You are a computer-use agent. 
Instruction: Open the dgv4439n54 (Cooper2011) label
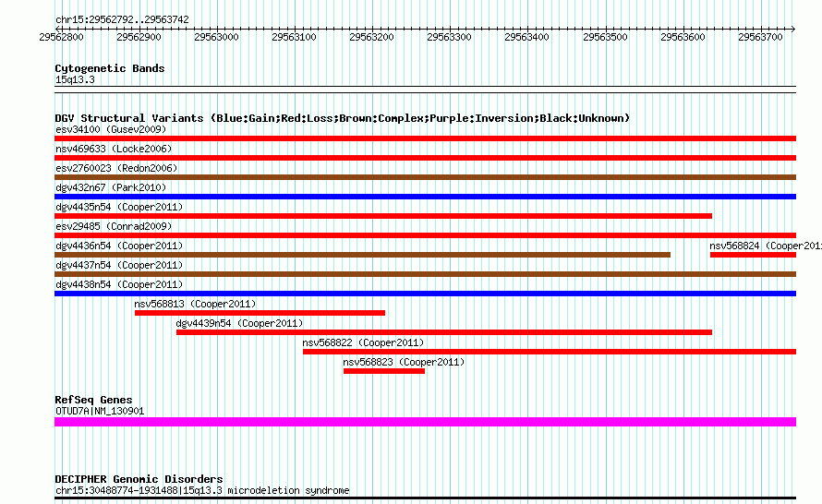click(x=239, y=323)
